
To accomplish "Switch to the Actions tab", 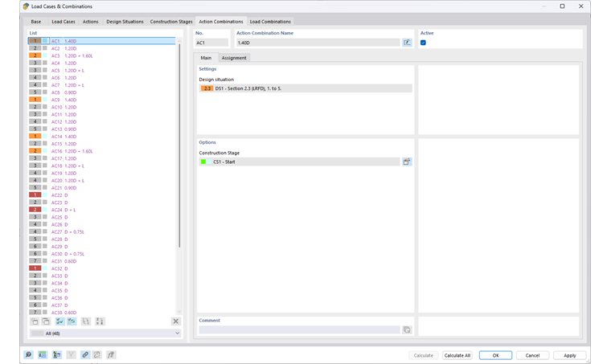I will pyautogui.click(x=90, y=22).
